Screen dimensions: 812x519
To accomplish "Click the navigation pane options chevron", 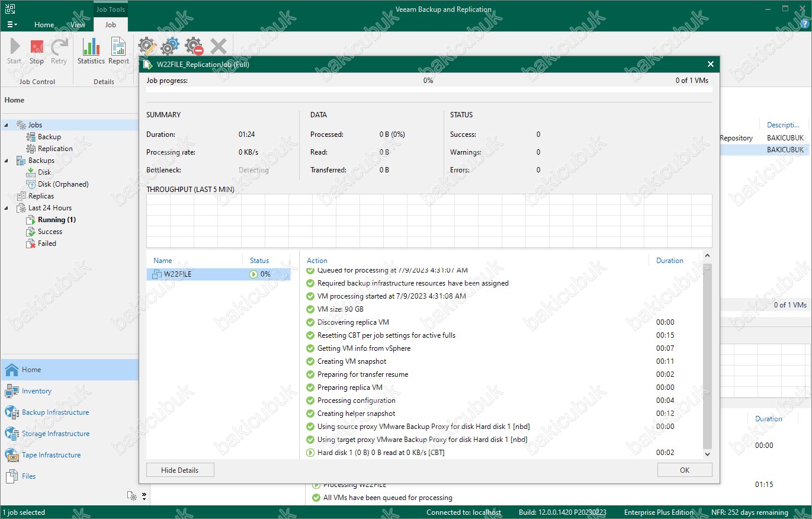I will (144, 496).
